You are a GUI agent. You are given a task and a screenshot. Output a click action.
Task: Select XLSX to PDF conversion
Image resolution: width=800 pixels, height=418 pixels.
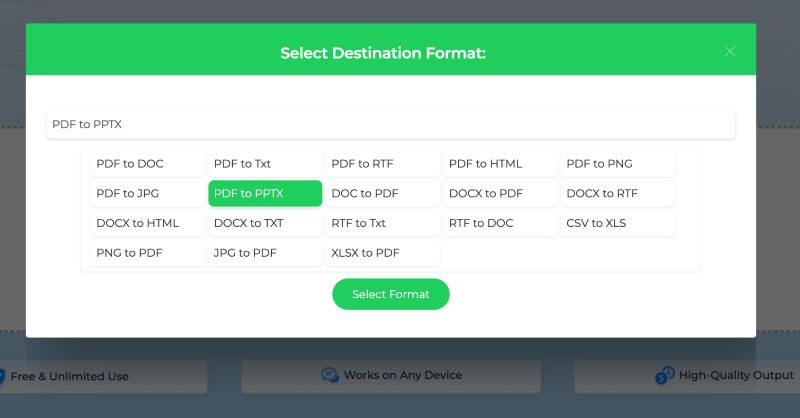click(383, 253)
